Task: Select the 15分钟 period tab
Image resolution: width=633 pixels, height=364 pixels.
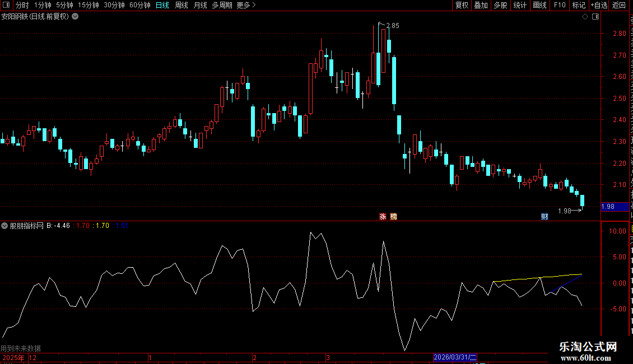Action: tap(89, 5)
